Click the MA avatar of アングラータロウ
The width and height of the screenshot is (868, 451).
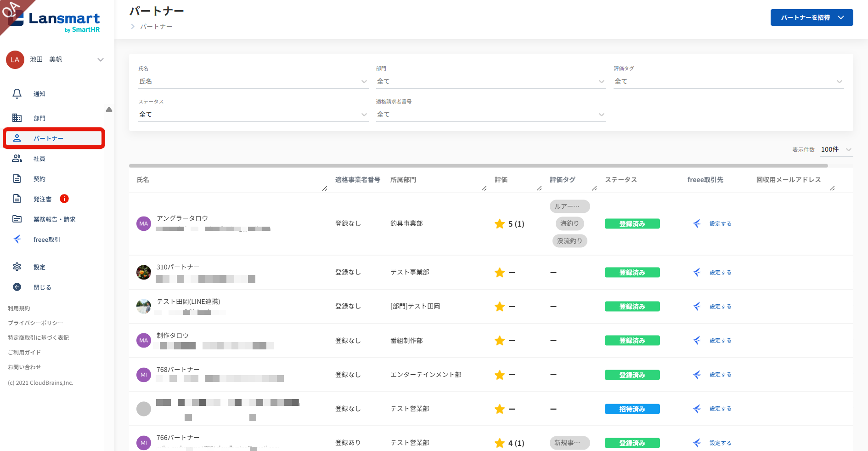(144, 223)
